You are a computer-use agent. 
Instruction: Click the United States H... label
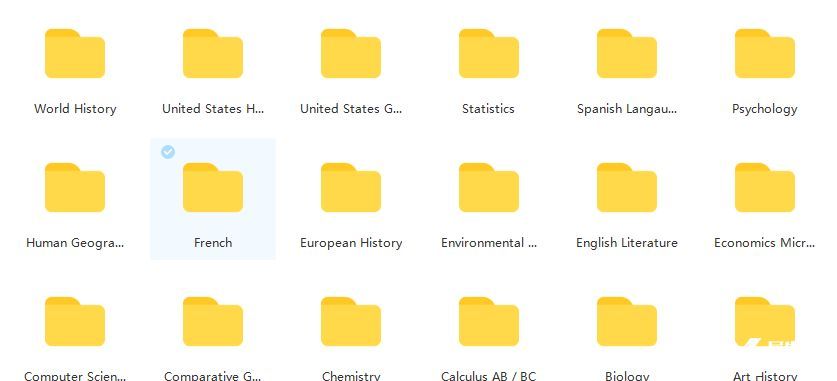213,109
